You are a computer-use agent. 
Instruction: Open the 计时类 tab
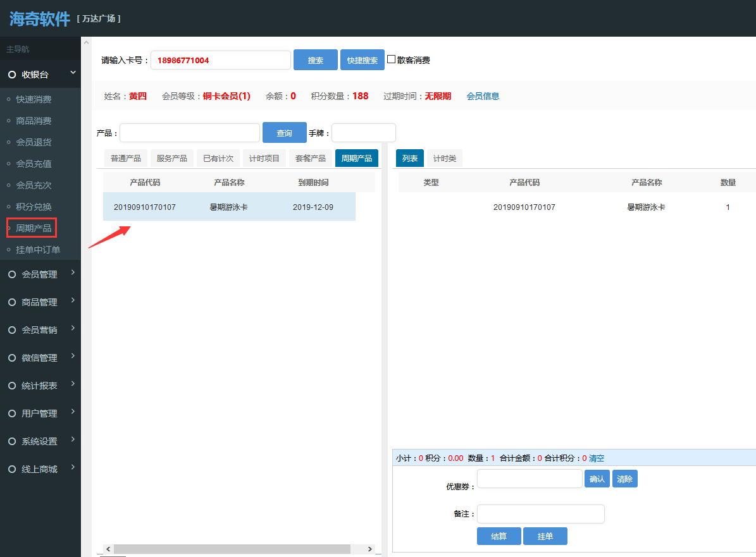coord(444,159)
